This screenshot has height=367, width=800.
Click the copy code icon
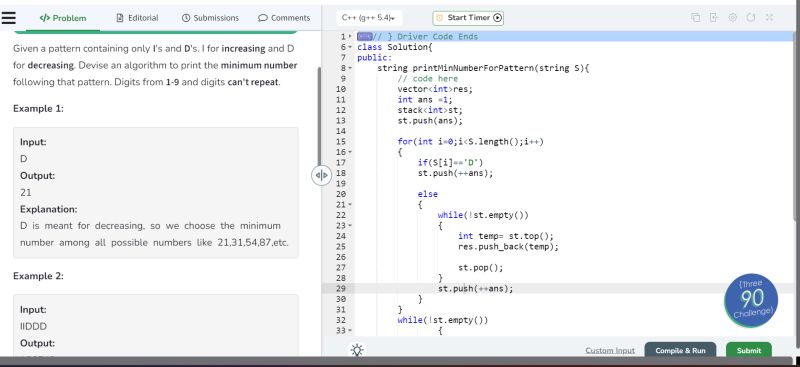pos(695,17)
